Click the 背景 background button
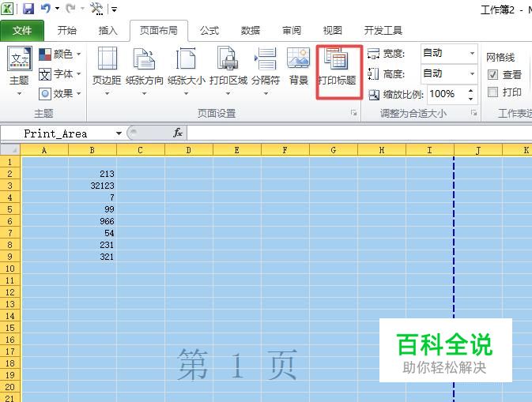532x402 pixels. (x=299, y=66)
